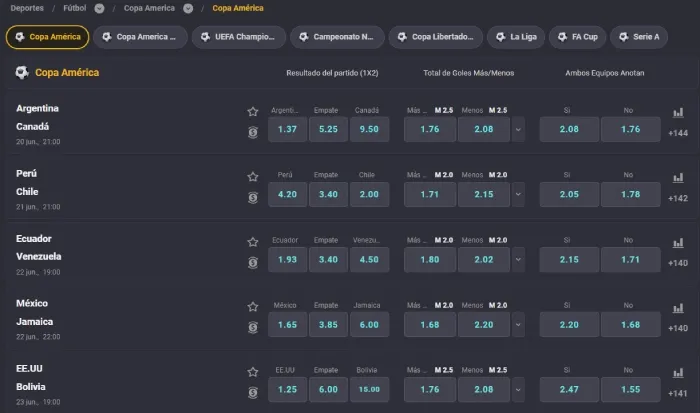This screenshot has width=700, height=413.
Task: Open statistics chart for Ecuador vs Venezuela
Action: coord(678,242)
